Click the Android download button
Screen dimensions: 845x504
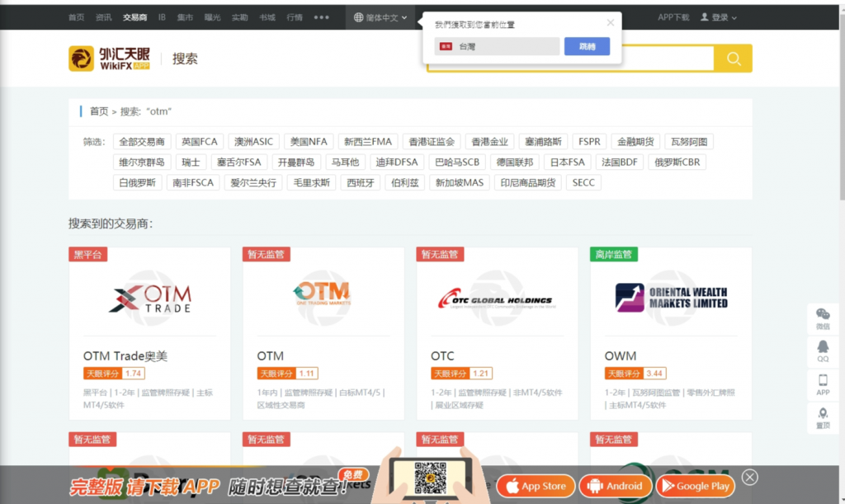coord(615,486)
